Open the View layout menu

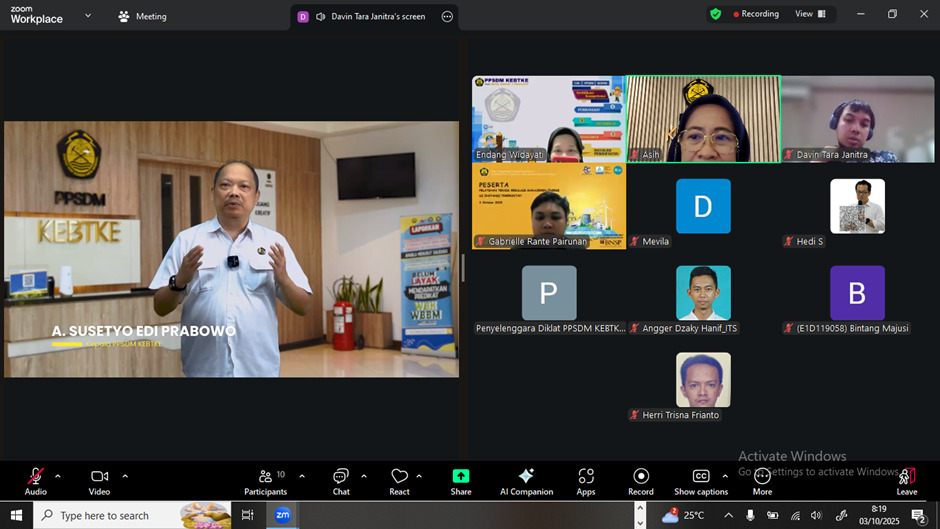[x=810, y=14]
